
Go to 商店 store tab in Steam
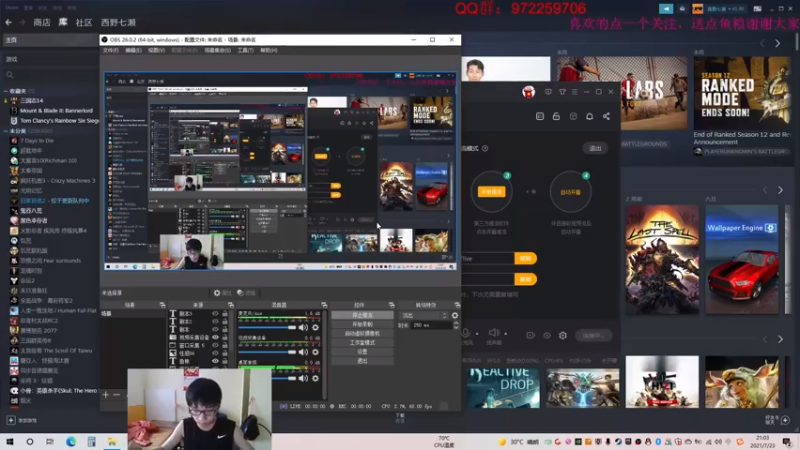[x=42, y=22]
